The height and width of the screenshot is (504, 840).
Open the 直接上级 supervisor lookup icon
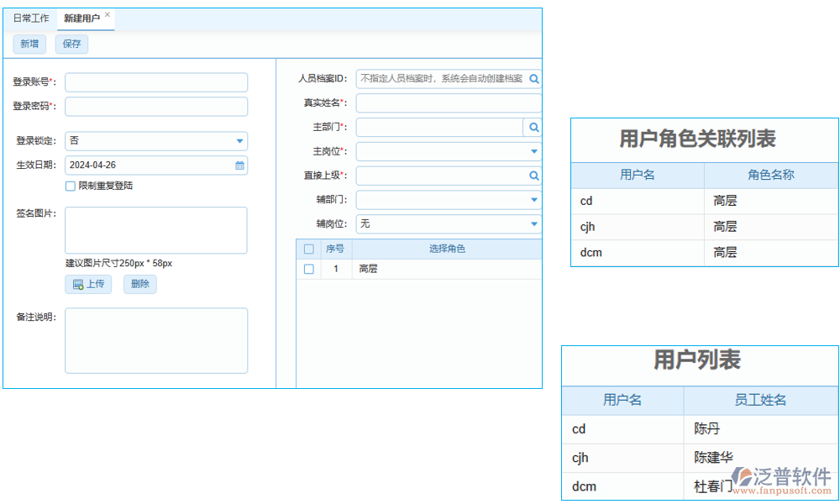[533, 176]
